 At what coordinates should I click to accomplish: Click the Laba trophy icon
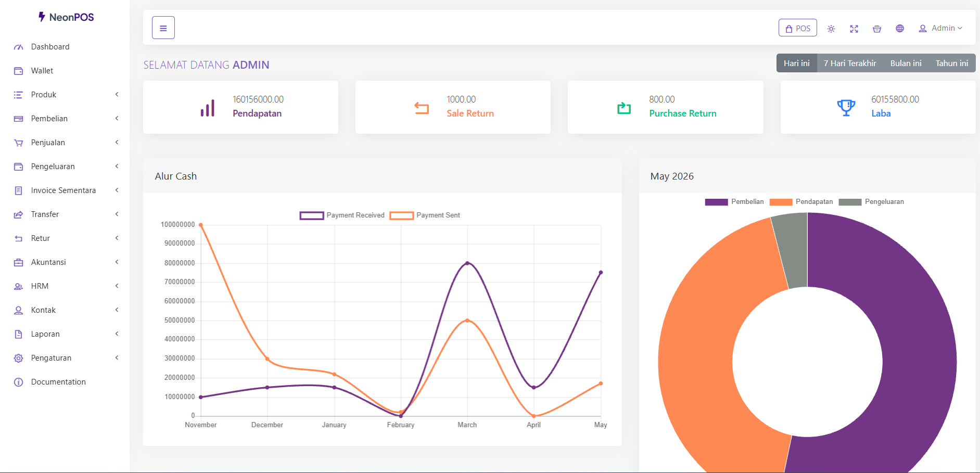(846, 108)
